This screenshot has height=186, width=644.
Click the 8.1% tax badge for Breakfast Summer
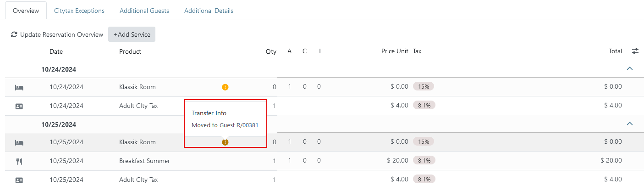[424, 160]
